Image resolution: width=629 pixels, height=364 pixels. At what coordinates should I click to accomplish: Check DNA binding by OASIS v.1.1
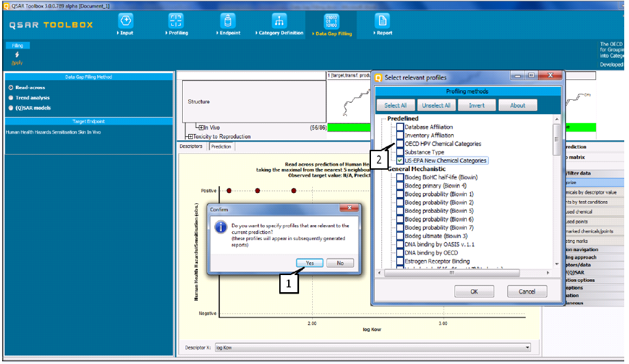(400, 244)
